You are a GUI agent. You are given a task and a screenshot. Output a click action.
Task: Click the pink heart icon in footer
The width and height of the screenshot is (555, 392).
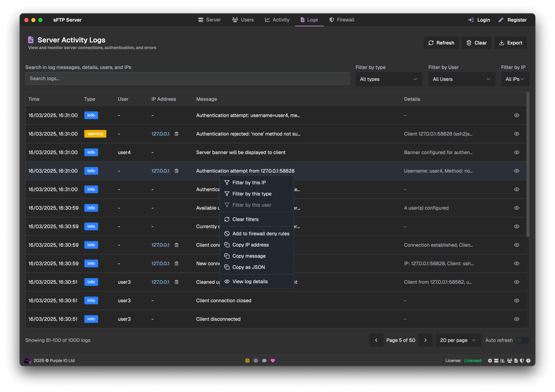coord(273,360)
